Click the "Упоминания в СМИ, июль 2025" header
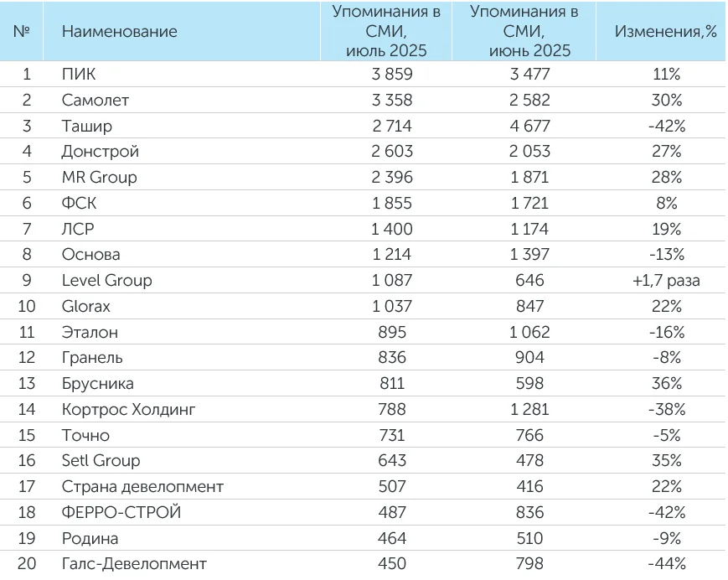This screenshot has height=580, width=728. click(x=386, y=32)
